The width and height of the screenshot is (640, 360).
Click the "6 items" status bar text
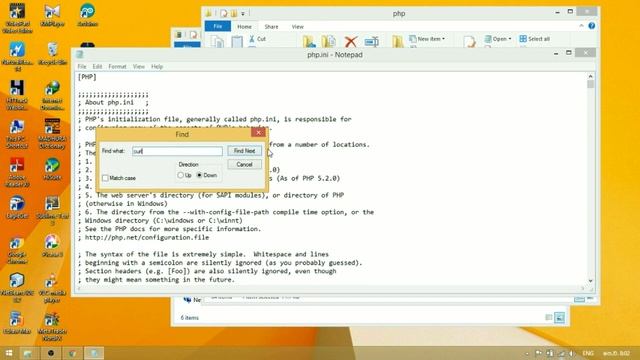[x=190, y=318]
